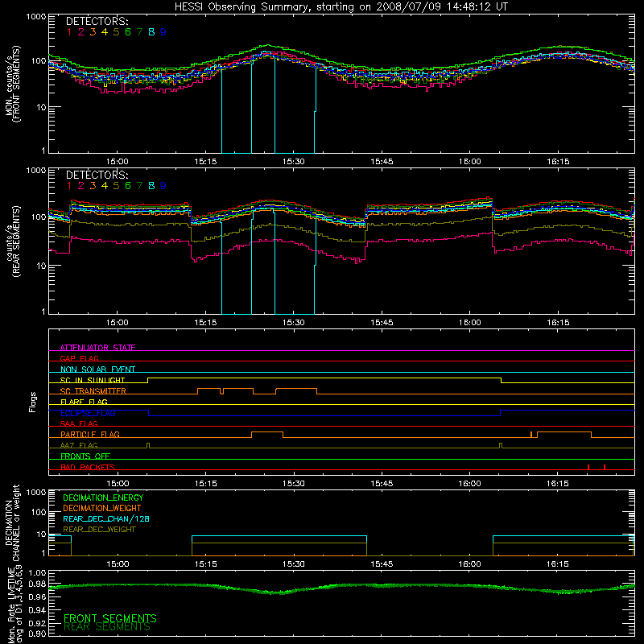Select magenta detector 2 in front segments legend
Viewport: 644px width, 644px height.
pos(81,32)
